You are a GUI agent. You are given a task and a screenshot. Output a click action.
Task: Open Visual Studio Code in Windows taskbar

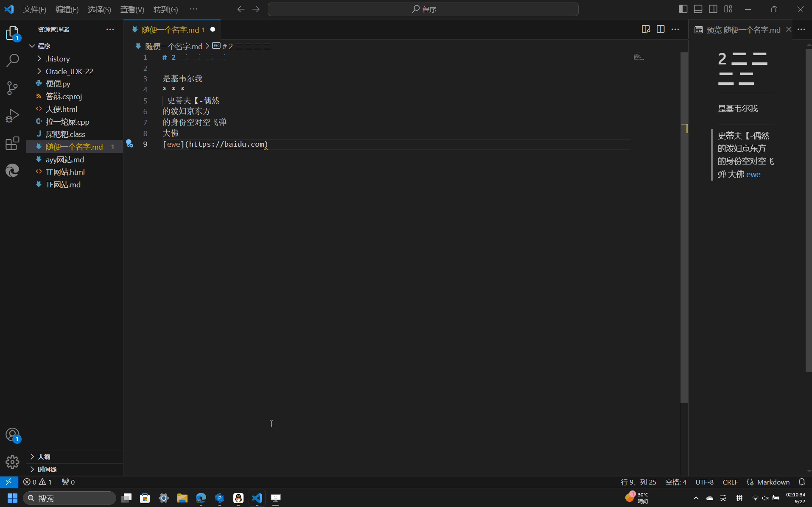tap(257, 498)
